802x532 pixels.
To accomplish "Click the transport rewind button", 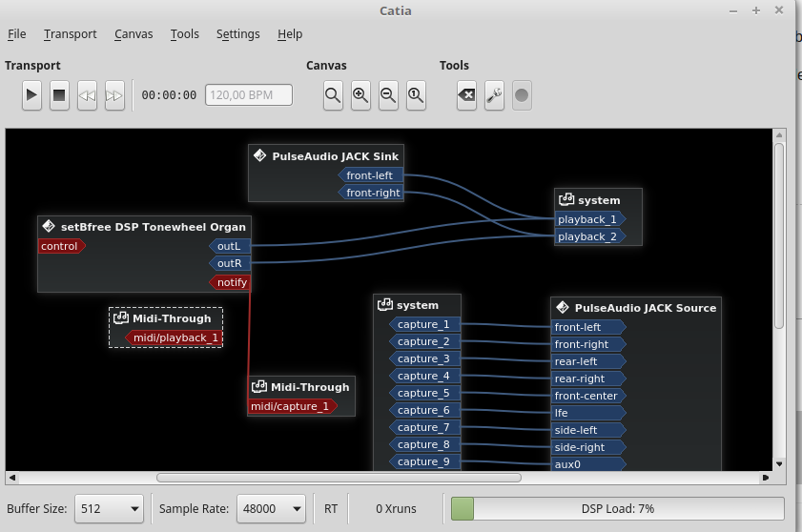I will click(x=87, y=95).
